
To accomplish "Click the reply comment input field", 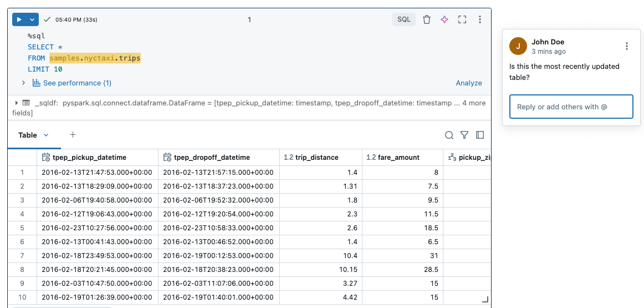I will pyautogui.click(x=571, y=107).
